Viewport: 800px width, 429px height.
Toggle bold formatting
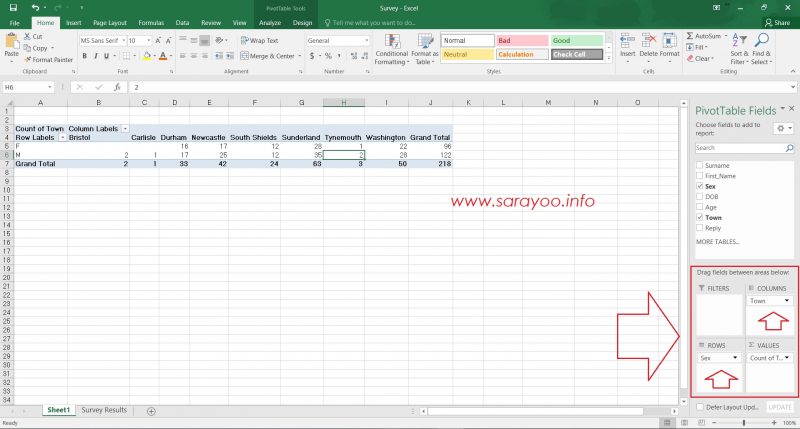[x=85, y=56]
